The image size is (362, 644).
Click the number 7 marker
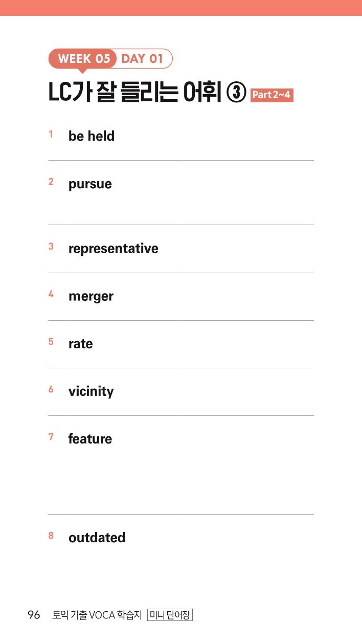point(51,437)
